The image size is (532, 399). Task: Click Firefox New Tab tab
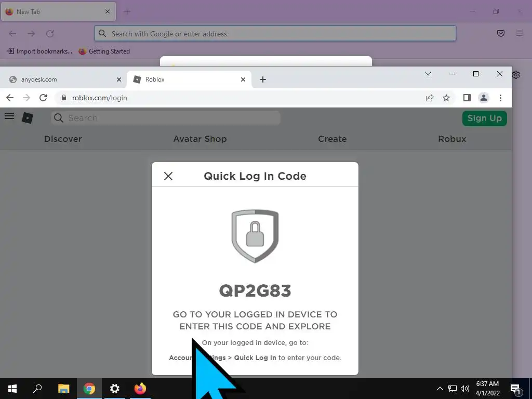point(58,11)
